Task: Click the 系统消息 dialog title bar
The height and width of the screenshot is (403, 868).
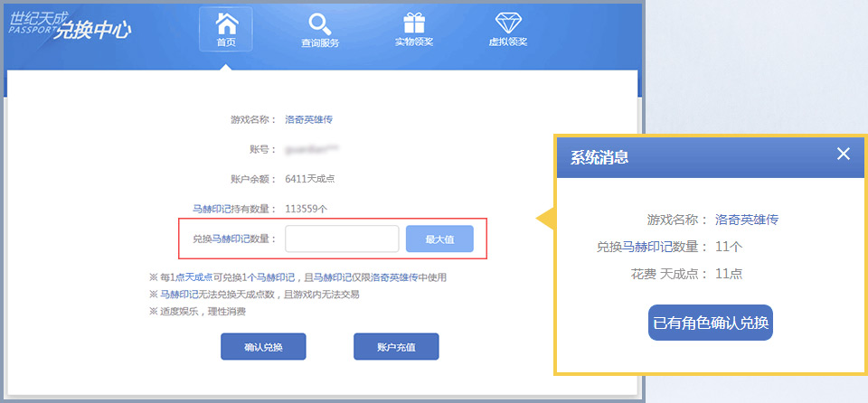Action: [x=687, y=156]
